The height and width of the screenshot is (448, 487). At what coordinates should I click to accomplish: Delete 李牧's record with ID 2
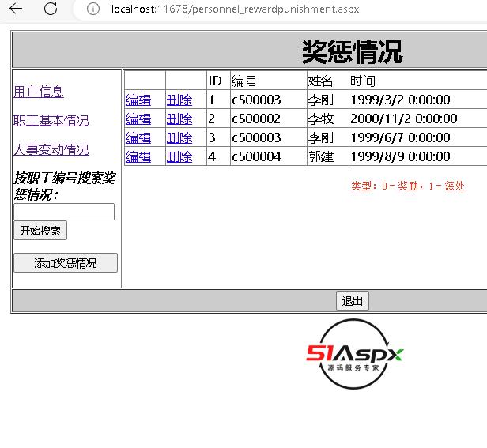[179, 119]
